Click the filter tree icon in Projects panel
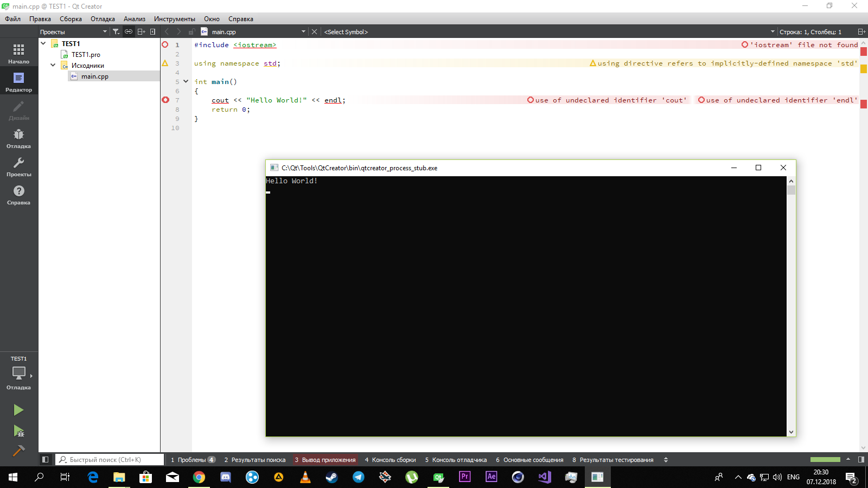Viewport: 868px width, 488px height. pos(116,32)
